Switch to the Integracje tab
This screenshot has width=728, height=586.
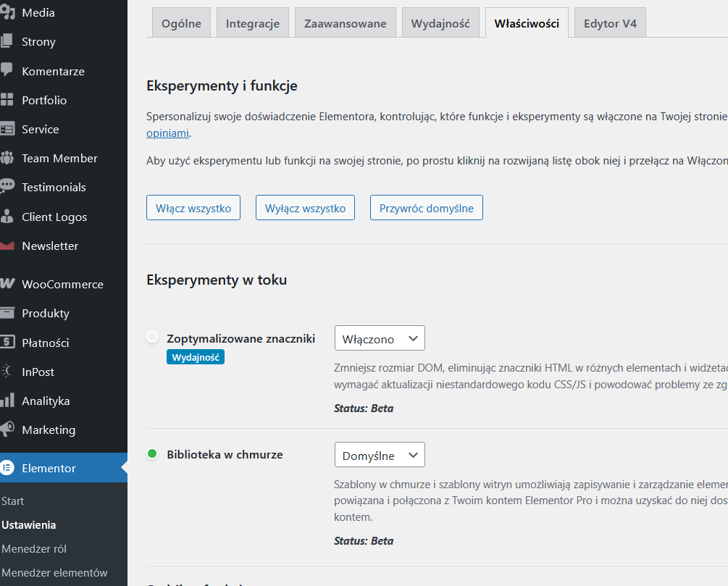(x=252, y=23)
